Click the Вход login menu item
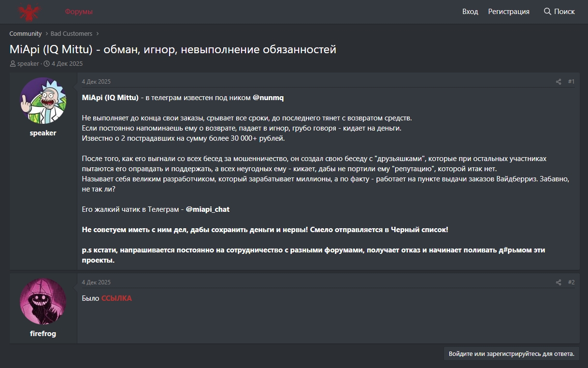 [470, 12]
